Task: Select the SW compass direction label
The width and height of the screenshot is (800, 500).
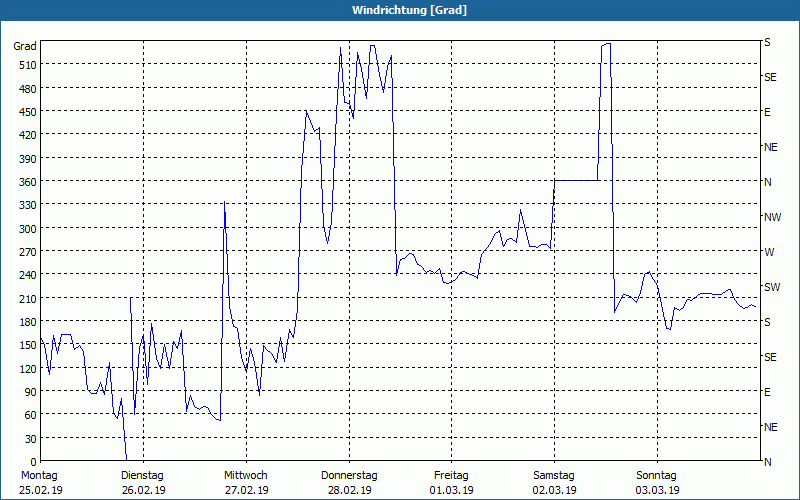Action: click(x=771, y=287)
